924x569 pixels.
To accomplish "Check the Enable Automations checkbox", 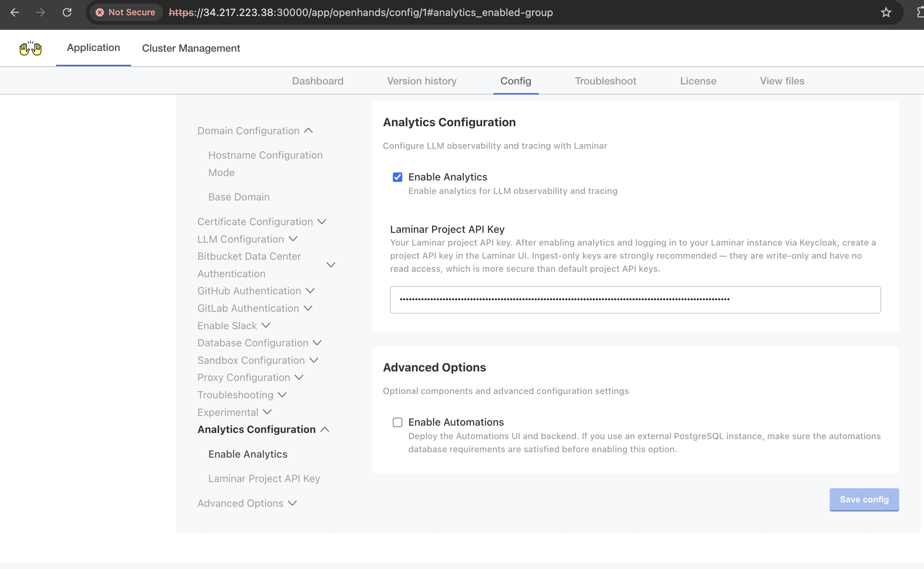I will [x=397, y=422].
